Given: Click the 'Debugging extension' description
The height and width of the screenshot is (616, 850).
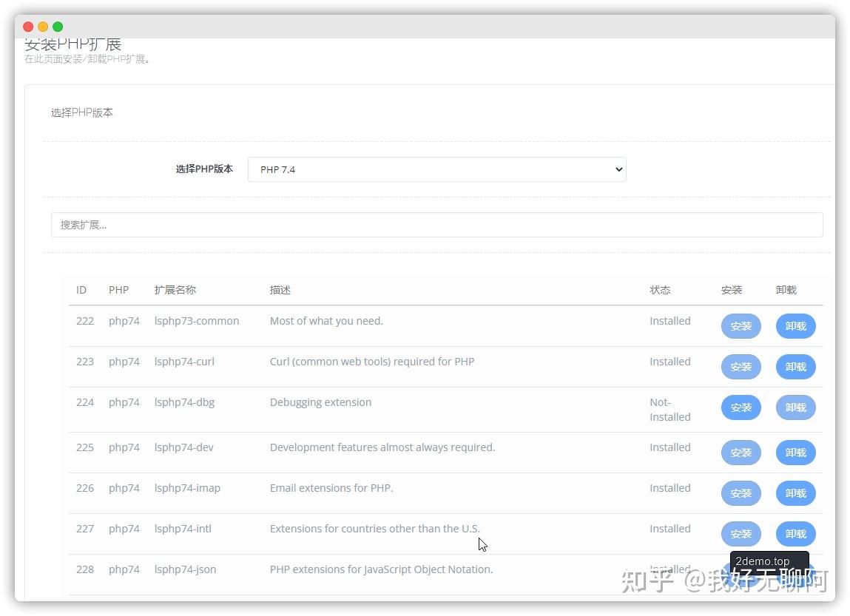Looking at the screenshot, I should point(320,402).
